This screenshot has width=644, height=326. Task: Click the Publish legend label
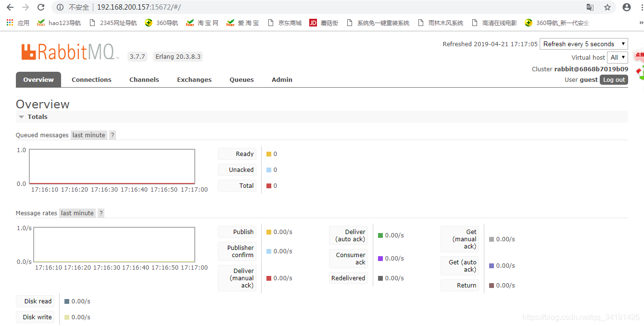(237, 232)
